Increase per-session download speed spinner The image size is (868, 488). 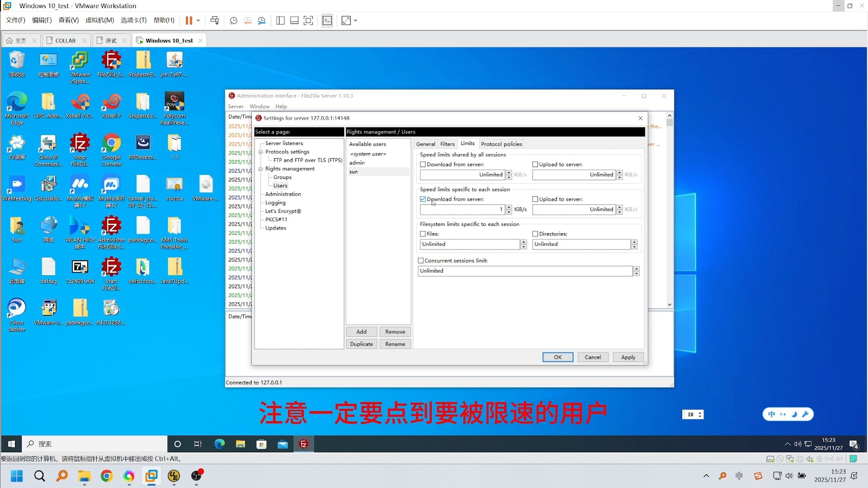pos(509,207)
